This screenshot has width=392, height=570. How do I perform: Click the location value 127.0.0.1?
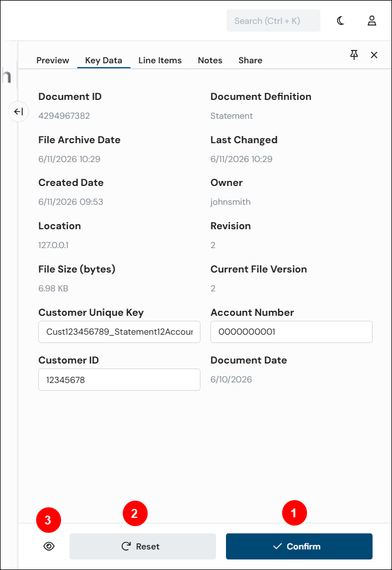coord(53,245)
